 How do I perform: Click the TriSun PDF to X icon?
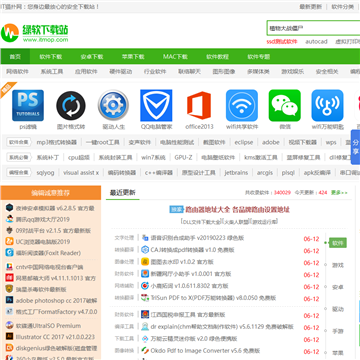click(x=145, y=298)
